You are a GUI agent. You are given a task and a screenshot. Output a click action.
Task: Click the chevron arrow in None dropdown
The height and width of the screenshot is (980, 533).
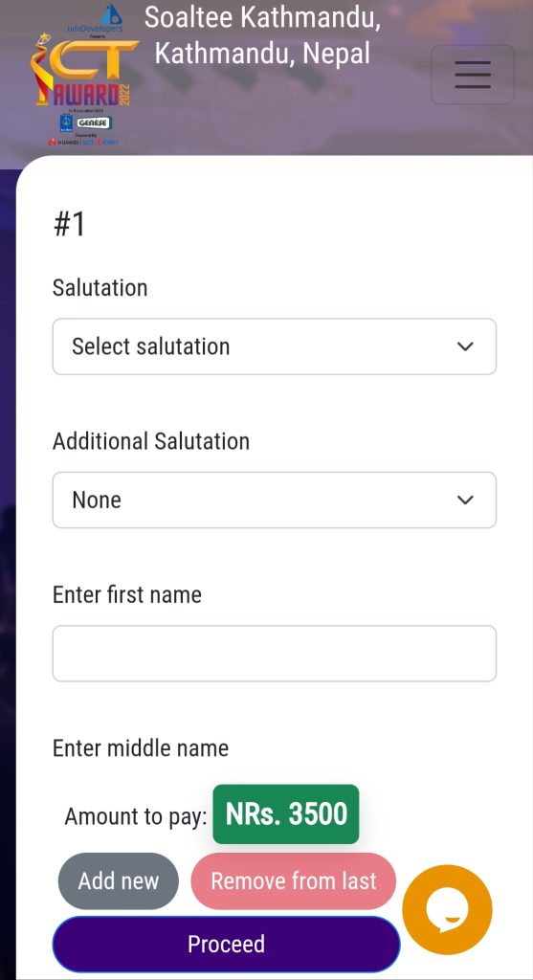pyautogui.click(x=465, y=500)
